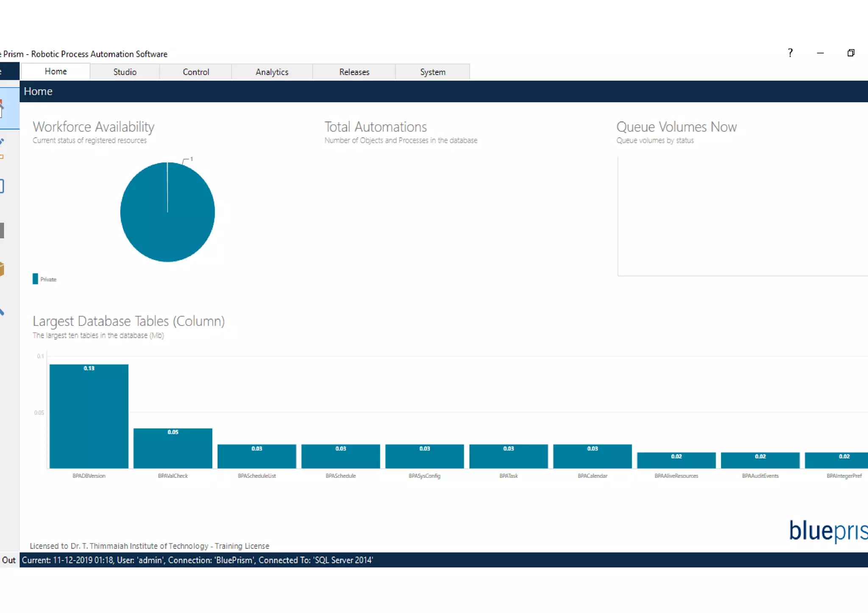Screen dimensions: 868x613
Task: Click the question mark help icon
Action: tap(790, 53)
